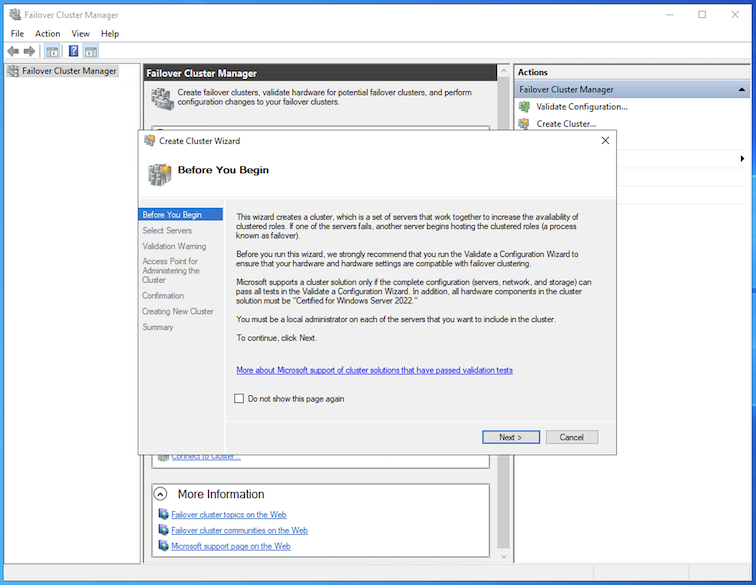Viewport: 756px width, 585px height.
Task: Open the Help toolbar icon with question mark
Action: (73, 51)
